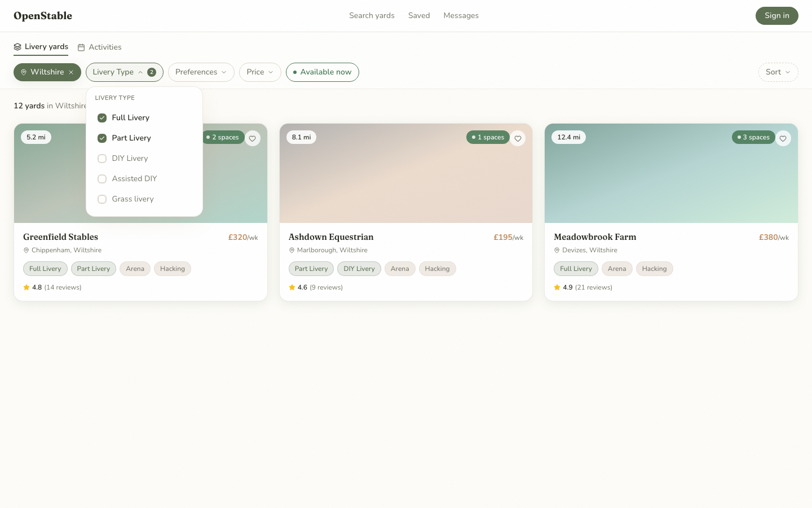The image size is (812, 508).
Task: Click the OpenStable logo
Action: click(43, 16)
